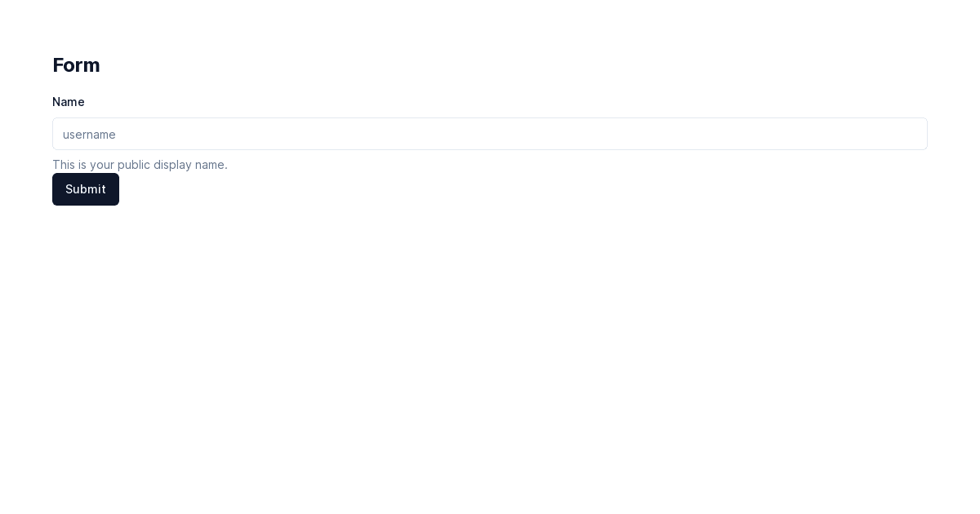Viewport: 980px width, 514px height.
Task: Click the "Form" title text
Action: point(76,65)
